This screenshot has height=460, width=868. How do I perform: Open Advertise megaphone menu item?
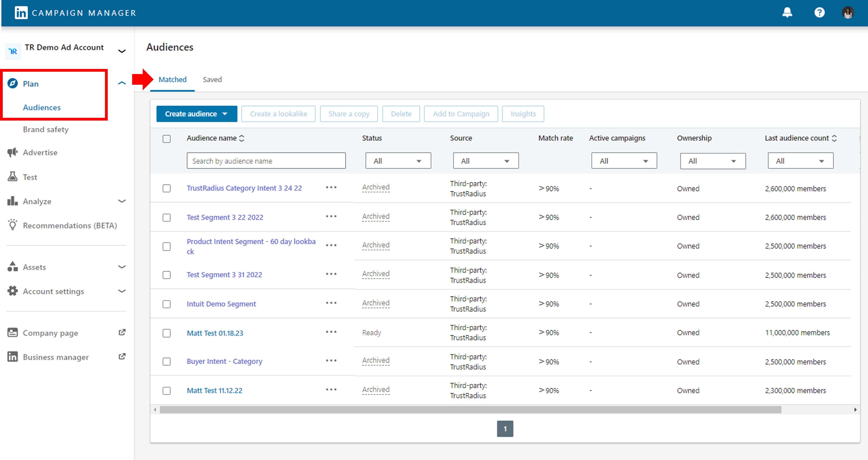40,152
